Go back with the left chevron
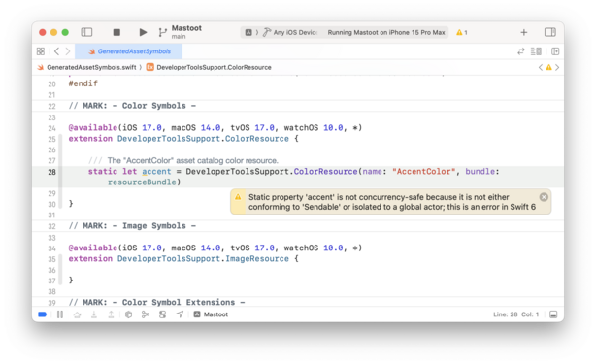 click(x=56, y=51)
